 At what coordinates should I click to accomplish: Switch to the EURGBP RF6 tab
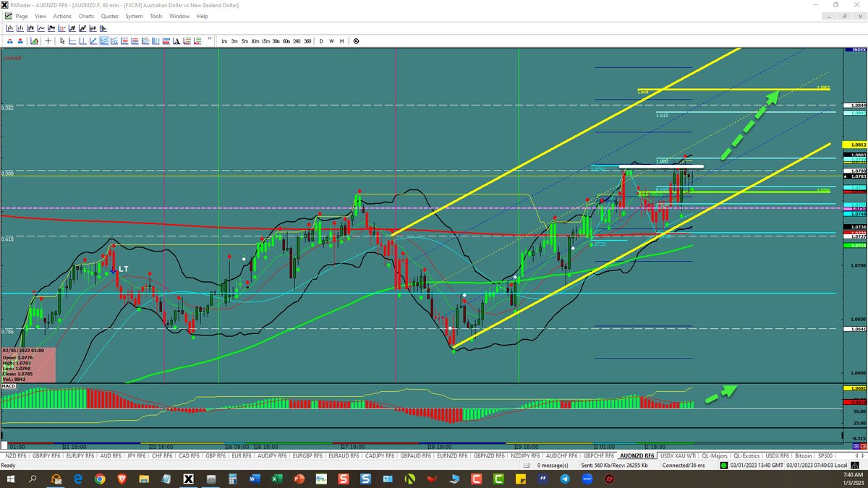point(307,456)
